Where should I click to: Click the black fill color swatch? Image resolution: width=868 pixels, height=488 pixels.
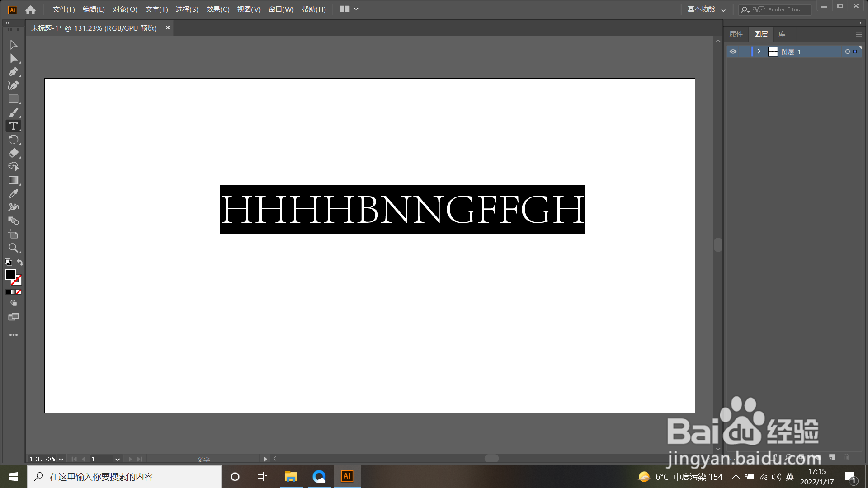(x=10, y=274)
